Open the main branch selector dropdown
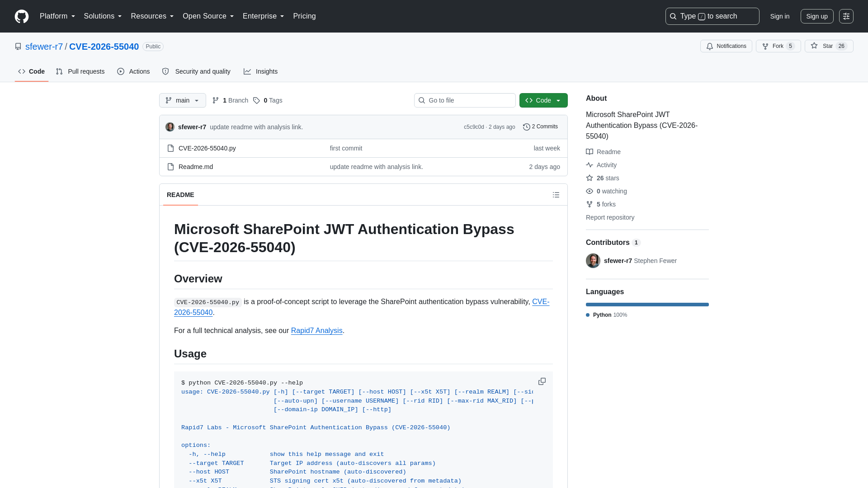This screenshot has width=868, height=488. point(183,100)
